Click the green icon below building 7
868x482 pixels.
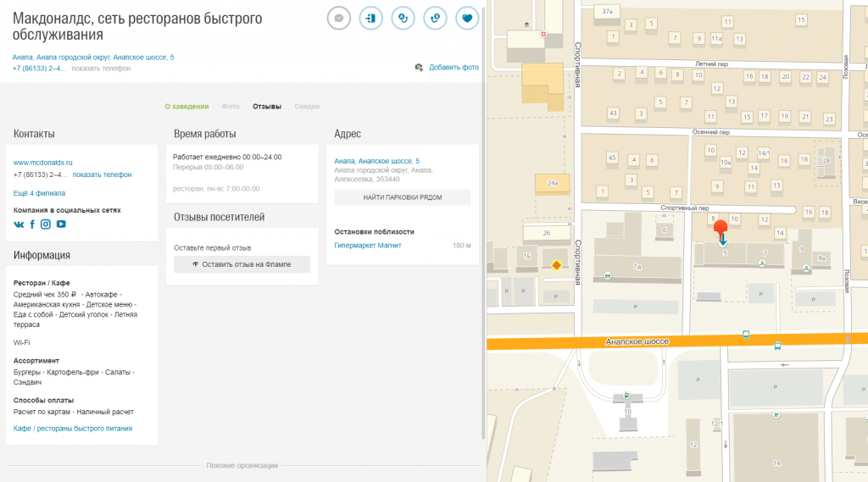(762, 263)
